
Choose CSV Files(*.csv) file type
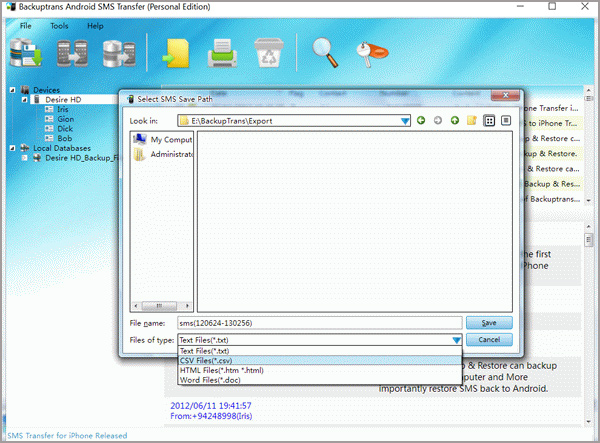(x=320, y=360)
